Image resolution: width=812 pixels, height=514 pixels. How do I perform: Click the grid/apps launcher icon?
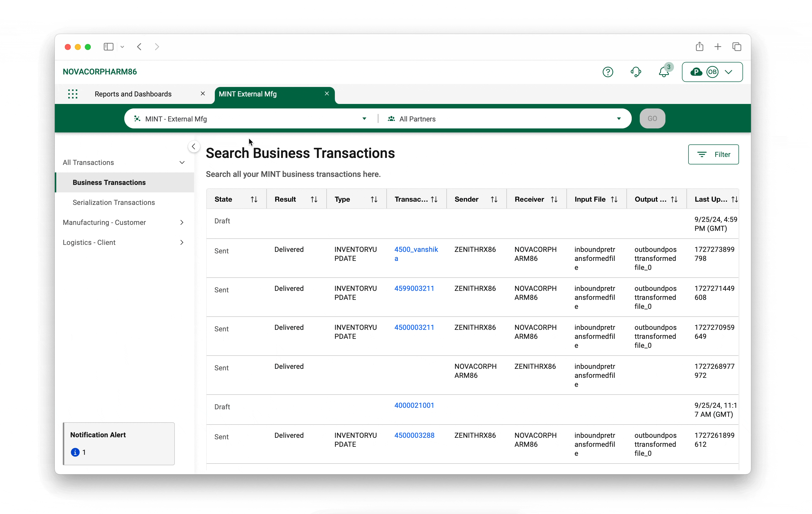pos(73,93)
